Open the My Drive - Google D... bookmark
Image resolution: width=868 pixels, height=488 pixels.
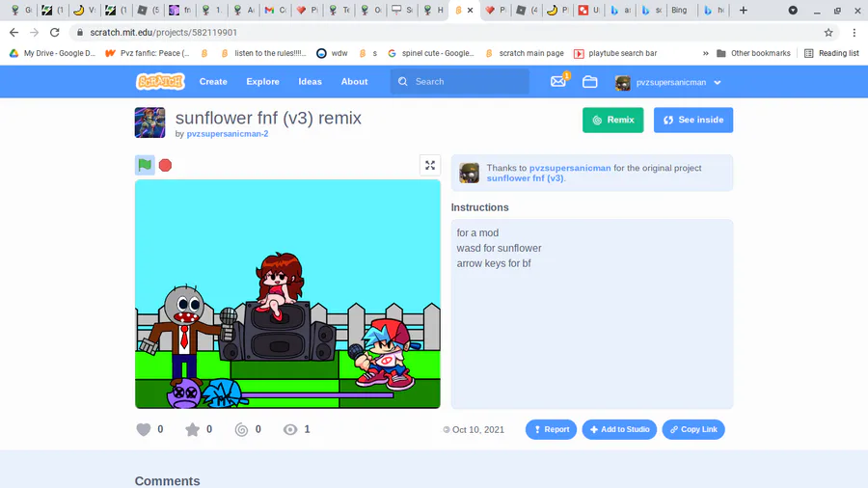(52, 53)
